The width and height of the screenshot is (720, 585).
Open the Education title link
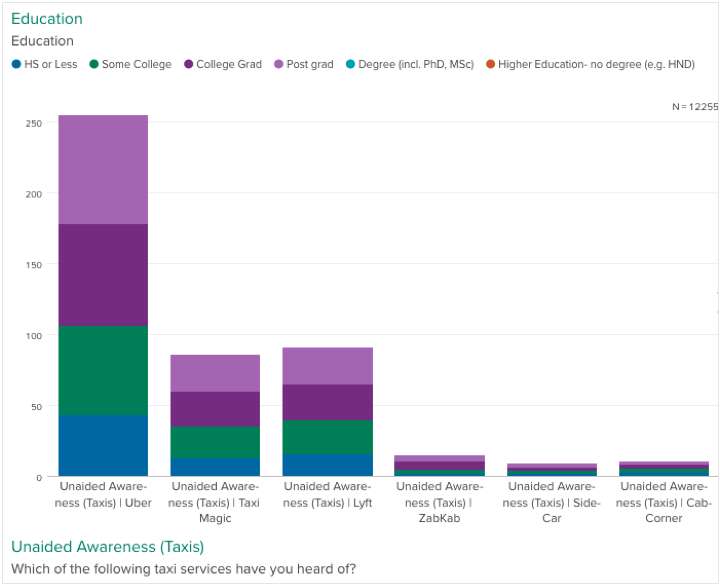(x=47, y=19)
